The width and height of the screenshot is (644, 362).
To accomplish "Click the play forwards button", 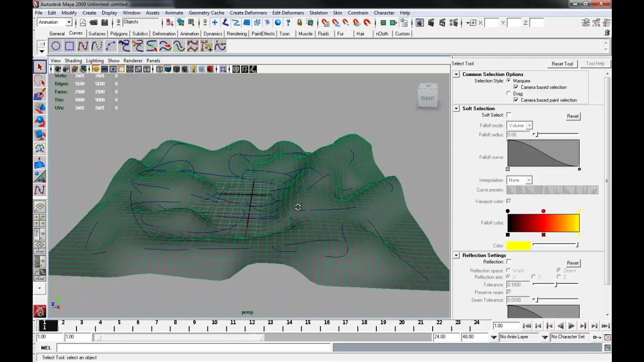I will (x=572, y=326).
